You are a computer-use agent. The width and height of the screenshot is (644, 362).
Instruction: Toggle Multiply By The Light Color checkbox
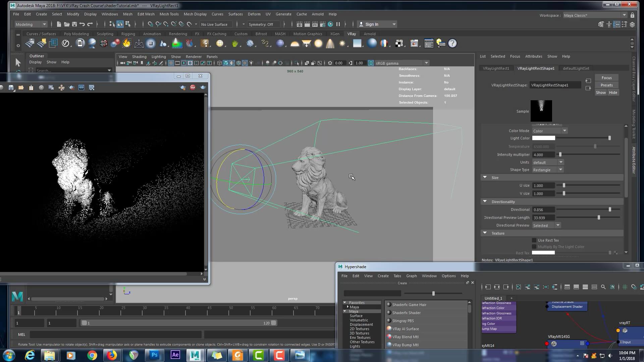(x=534, y=247)
